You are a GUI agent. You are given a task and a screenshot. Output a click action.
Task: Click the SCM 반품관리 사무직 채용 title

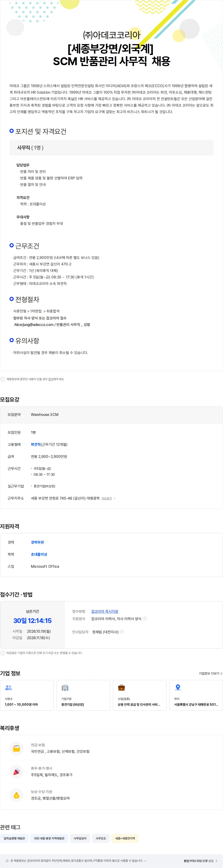pyautogui.click(x=111, y=61)
